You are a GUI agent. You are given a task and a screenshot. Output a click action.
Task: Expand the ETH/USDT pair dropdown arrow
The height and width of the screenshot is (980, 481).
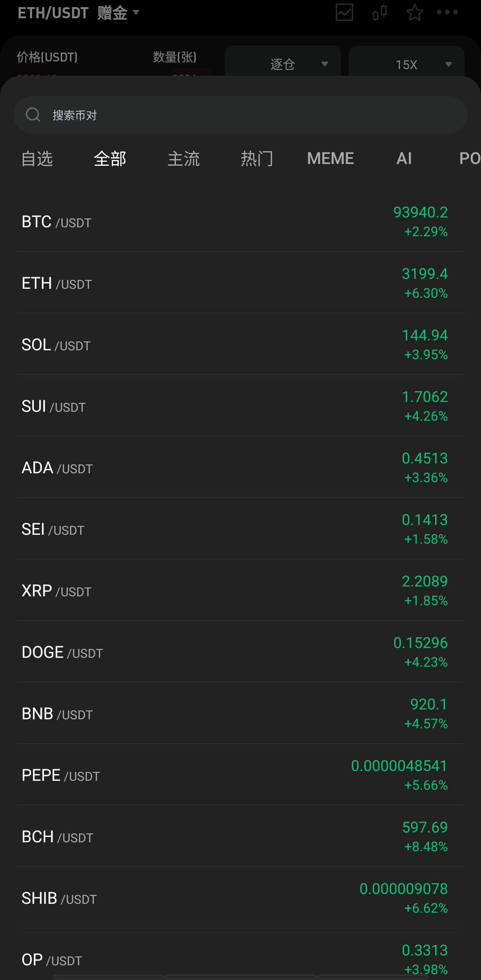pos(136,12)
